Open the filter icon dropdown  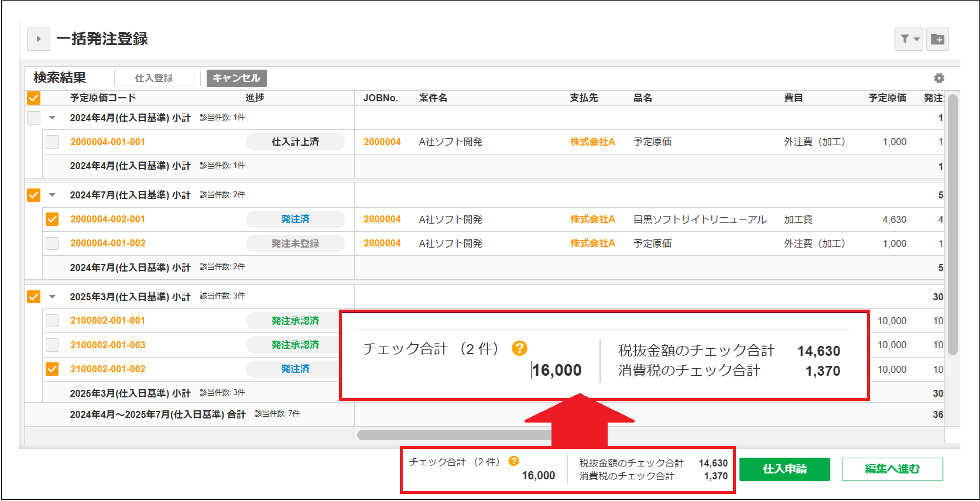(909, 39)
